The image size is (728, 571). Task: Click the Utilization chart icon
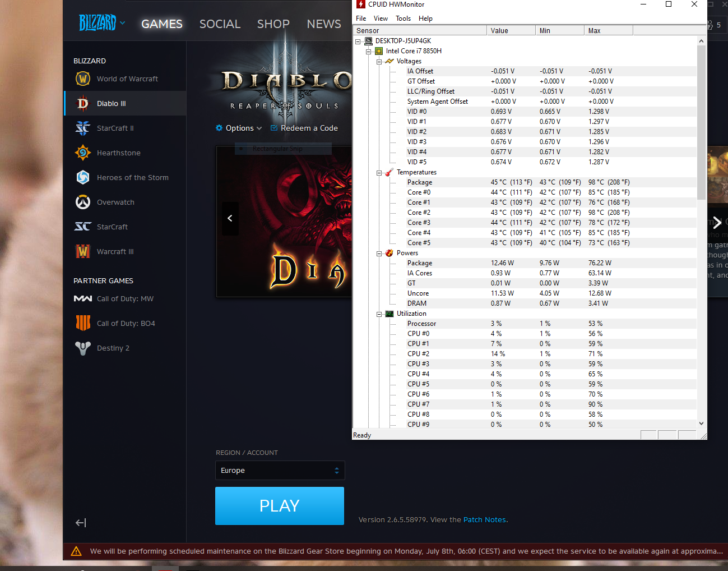389,314
